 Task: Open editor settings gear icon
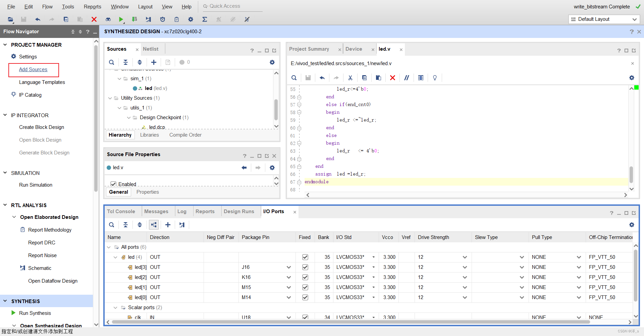click(x=632, y=78)
